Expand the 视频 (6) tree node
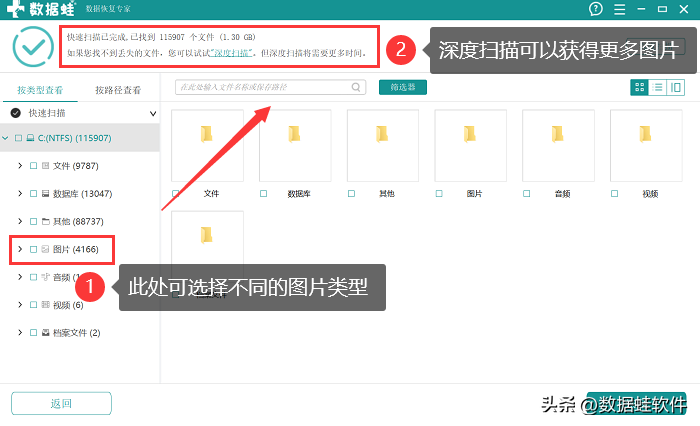The height and width of the screenshot is (426, 700). point(20,305)
